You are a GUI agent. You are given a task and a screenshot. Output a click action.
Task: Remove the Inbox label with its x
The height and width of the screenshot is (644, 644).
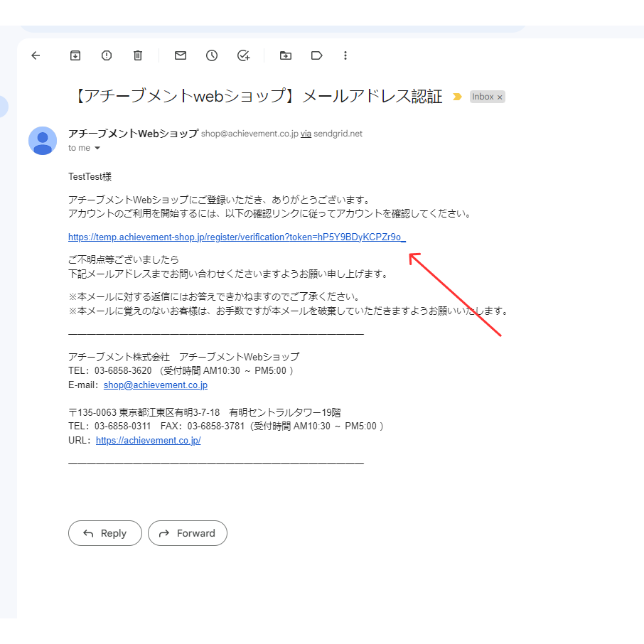(500, 97)
